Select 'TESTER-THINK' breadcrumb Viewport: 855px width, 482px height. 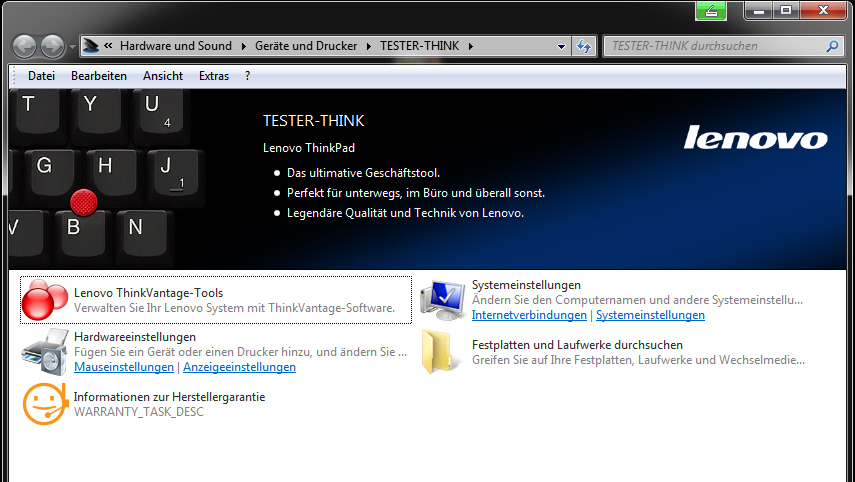tap(419, 46)
